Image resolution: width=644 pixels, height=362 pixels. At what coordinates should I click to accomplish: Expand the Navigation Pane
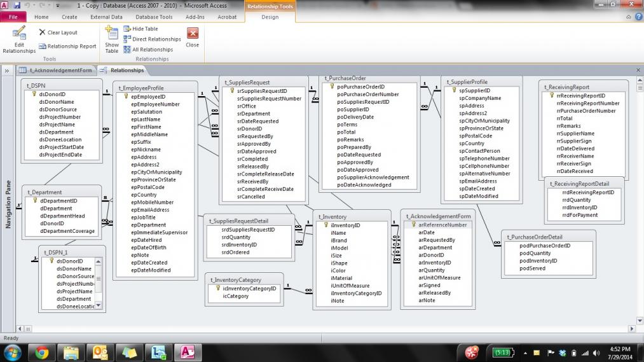pos(7,71)
